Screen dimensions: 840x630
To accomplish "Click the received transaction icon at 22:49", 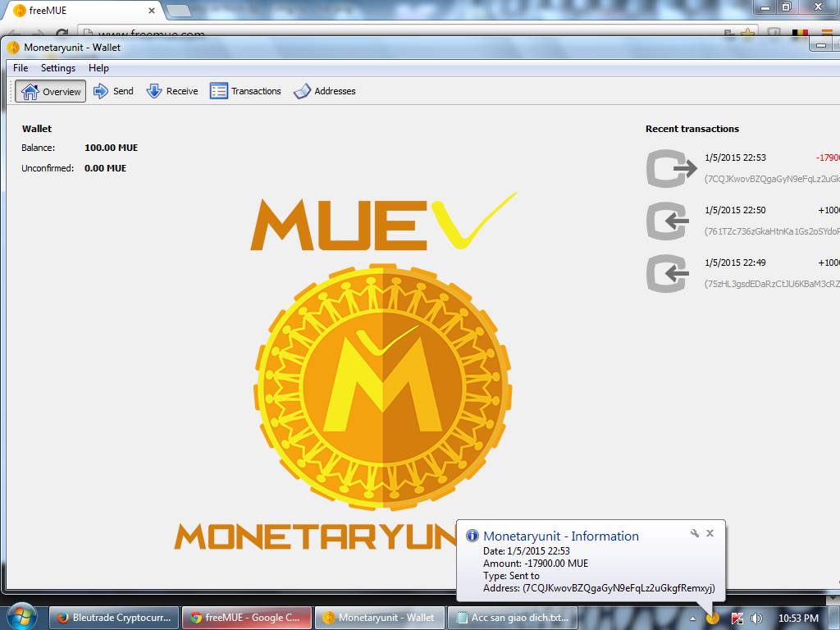I will 668,273.
